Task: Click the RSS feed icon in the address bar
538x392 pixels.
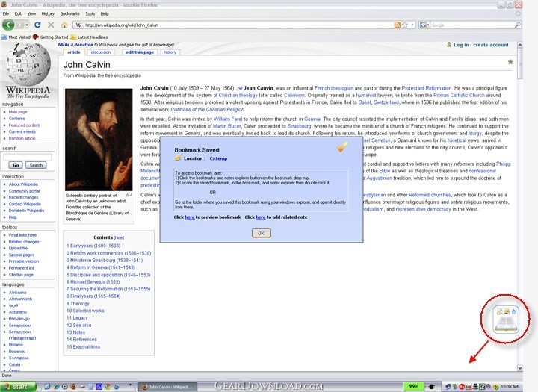Action: pos(397,25)
